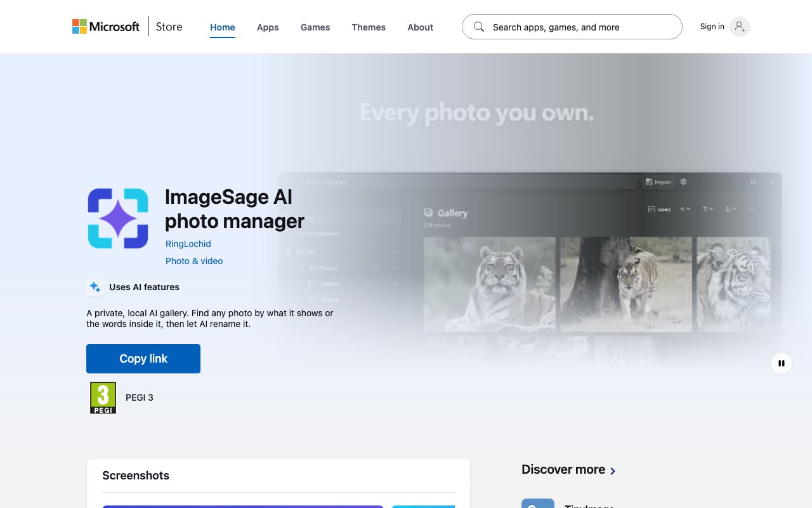
Task: Click the Copy link button
Action: point(143,359)
